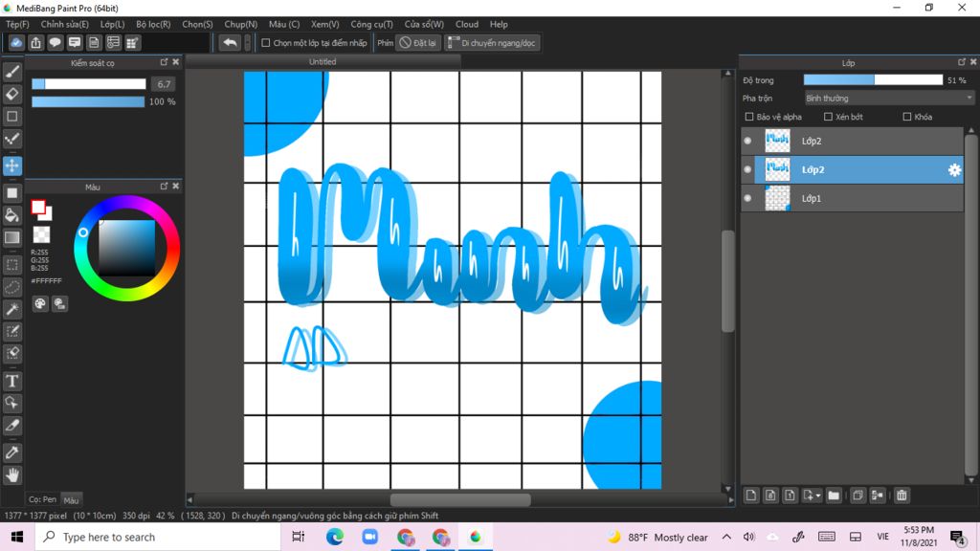Switch to the 'Màu' bottom tab
This screenshot has height=551, width=980.
pyautogui.click(x=71, y=499)
